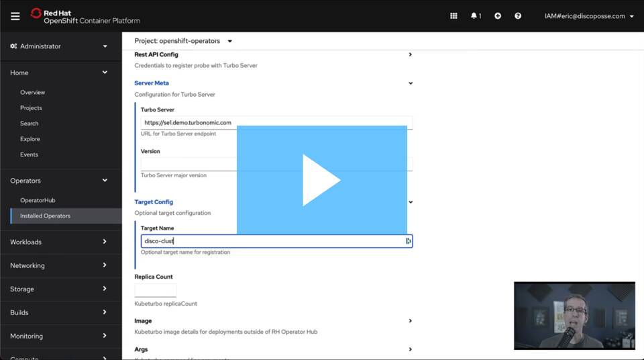This screenshot has height=360, width=644.
Task: Open the IAM#eric@discoposse.com user menu
Action: [589, 16]
